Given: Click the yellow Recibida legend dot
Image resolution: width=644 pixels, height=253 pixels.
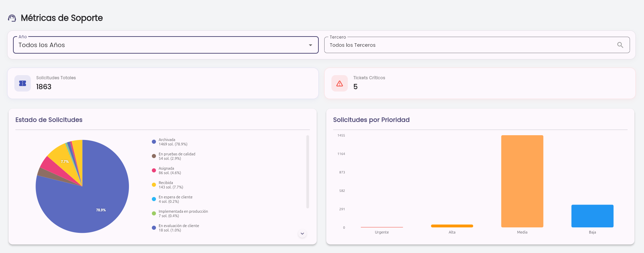Looking at the screenshot, I should pyautogui.click(x=154, y=185).
